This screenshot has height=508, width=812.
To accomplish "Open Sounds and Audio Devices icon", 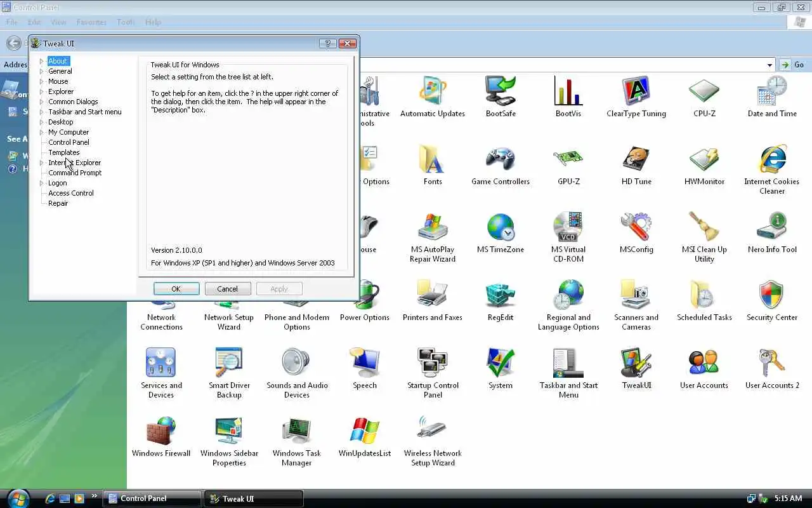I will click(297, 363).
